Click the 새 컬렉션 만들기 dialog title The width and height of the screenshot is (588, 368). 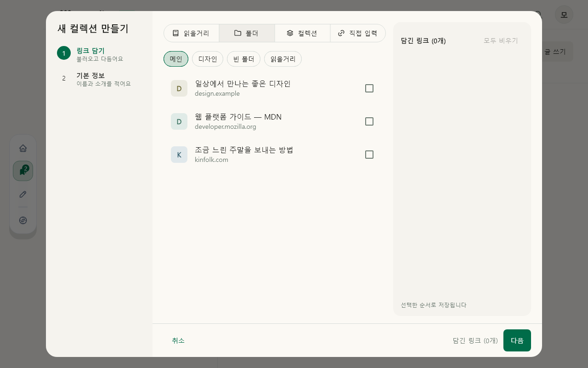pos(93,29)
